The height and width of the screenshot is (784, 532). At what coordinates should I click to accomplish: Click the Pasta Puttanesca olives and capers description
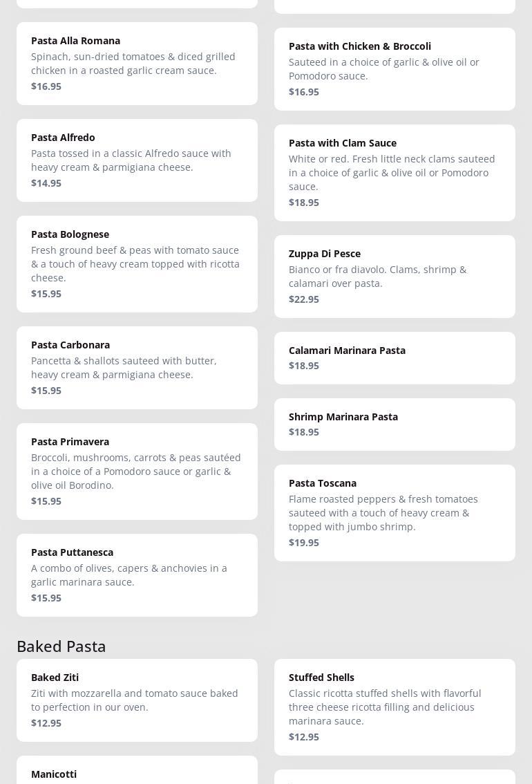129,575
